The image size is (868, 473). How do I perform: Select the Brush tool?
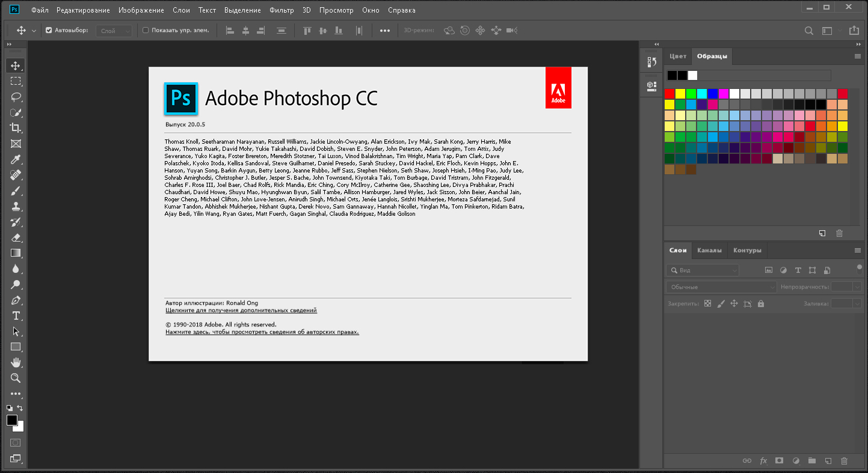click(16, 191)
